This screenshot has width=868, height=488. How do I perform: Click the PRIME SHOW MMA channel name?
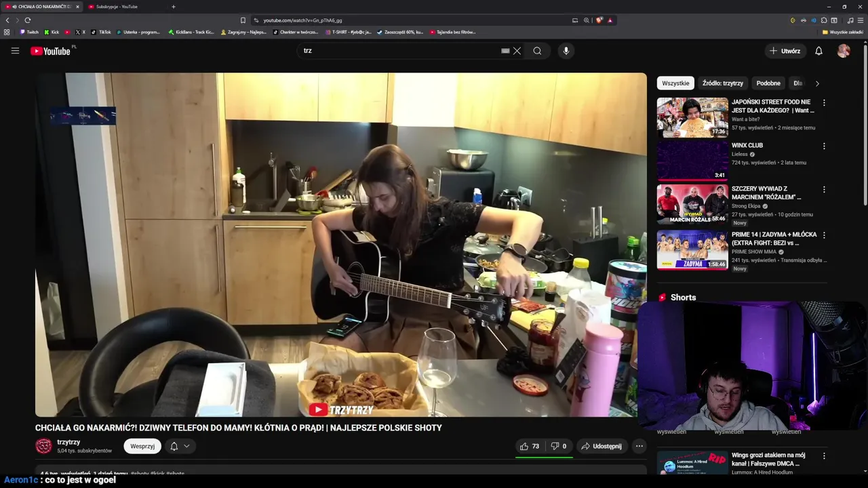pos(754,251)
